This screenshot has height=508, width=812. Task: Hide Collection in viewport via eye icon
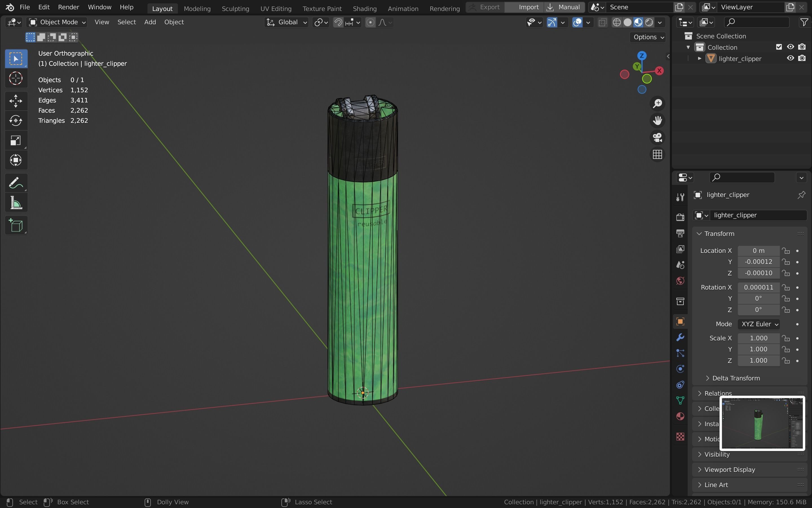point(790,47)
